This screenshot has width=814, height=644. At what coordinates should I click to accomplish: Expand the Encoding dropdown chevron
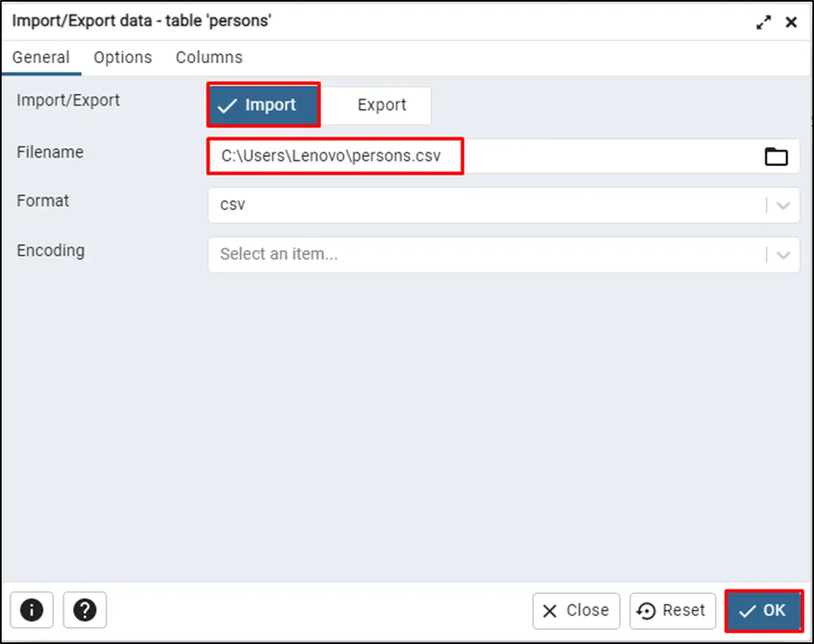(x=783, y=254)
